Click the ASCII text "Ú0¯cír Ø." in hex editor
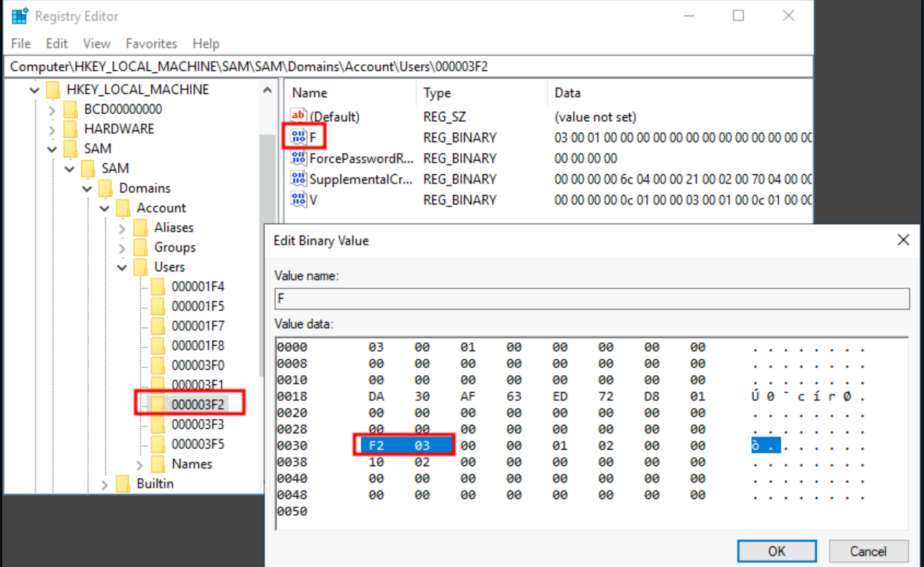This screenshot has height=567, width=924. (808, 396)
